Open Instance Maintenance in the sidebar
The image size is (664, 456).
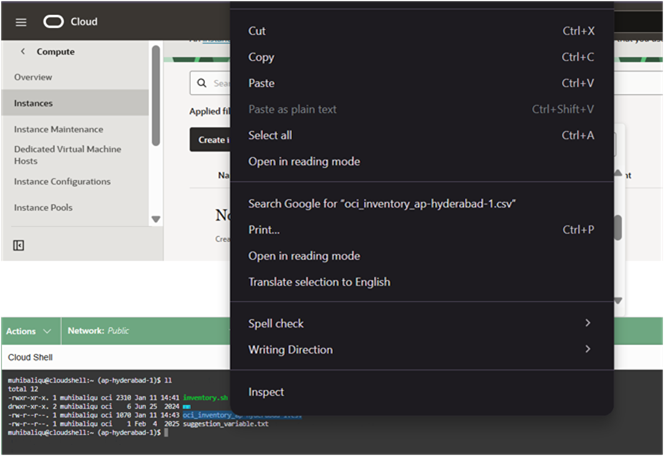pyautogui.click(x=58, y=129)
